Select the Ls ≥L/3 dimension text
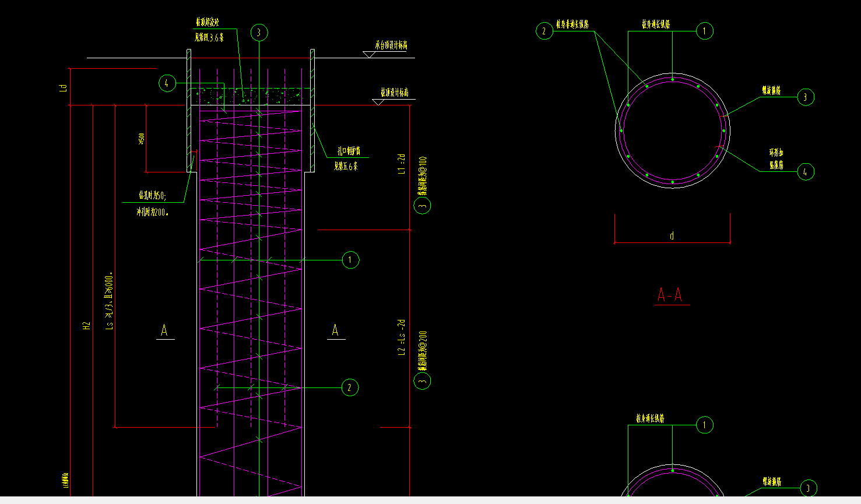 (109, 302)
